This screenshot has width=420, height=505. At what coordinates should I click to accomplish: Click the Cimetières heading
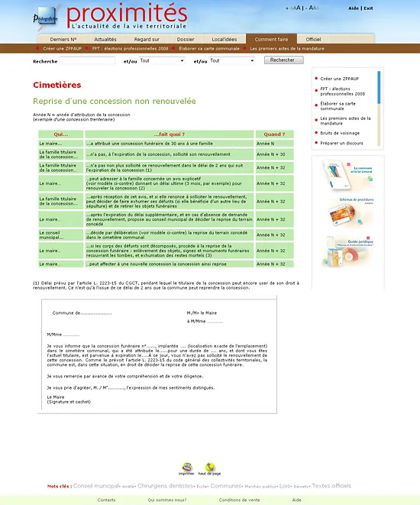57,85
